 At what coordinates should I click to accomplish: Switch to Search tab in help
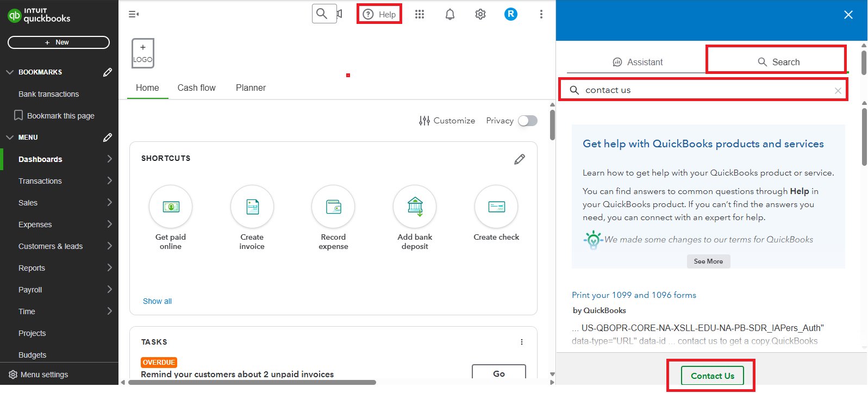[778, 62]
